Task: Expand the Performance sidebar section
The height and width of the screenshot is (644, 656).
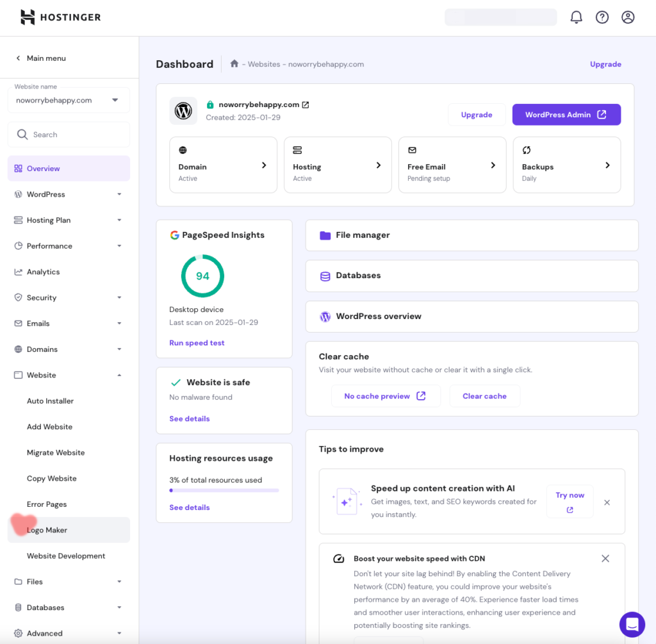Action: [119, 246]
